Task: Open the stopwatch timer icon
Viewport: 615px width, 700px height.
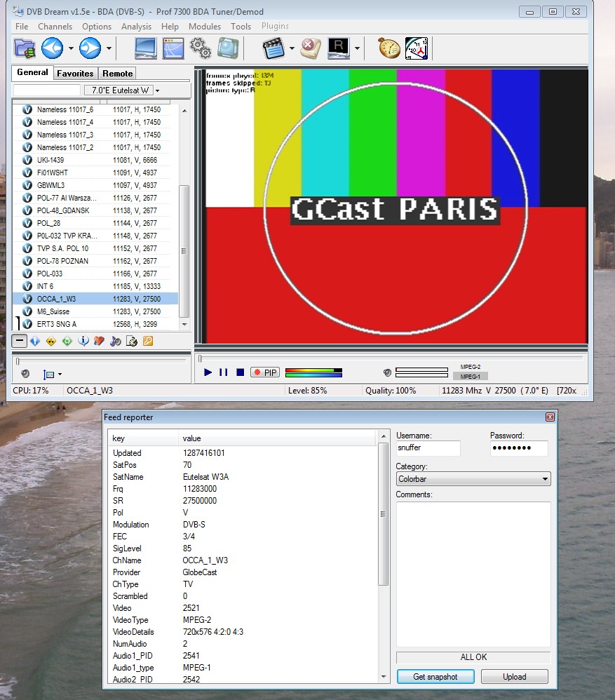Action: (x=389, y=48)
